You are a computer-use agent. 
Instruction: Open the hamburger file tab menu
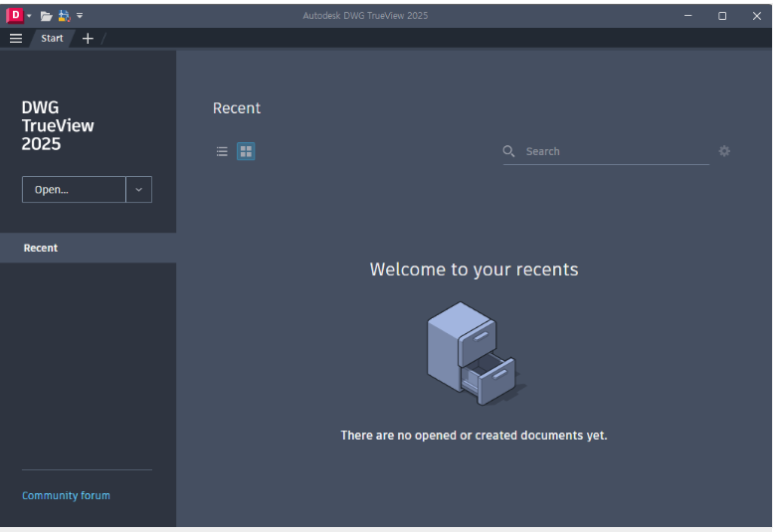16,38
